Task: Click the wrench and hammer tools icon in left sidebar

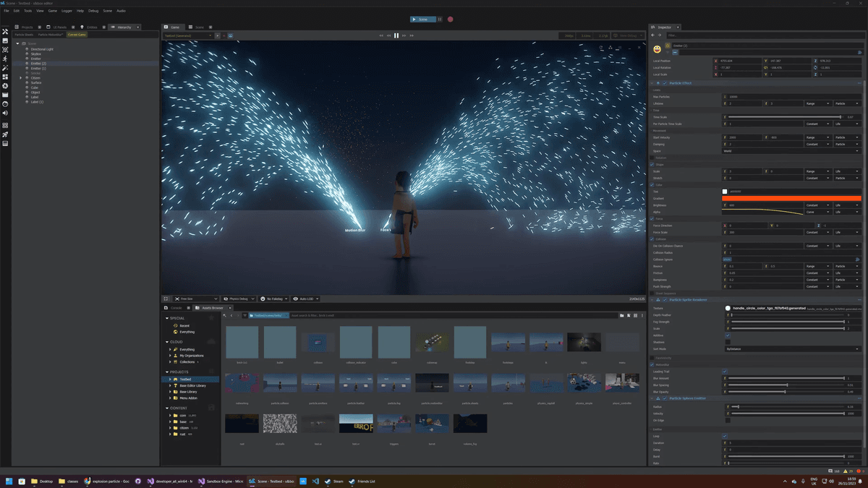Action: coord(5,32)
